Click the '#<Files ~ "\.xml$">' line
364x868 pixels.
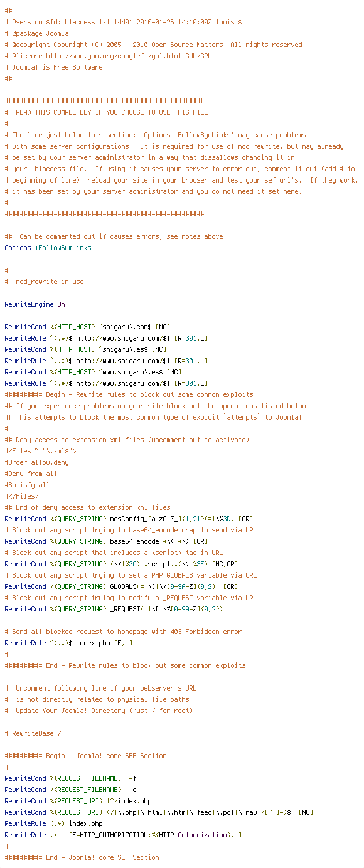(x=40, y=451)
